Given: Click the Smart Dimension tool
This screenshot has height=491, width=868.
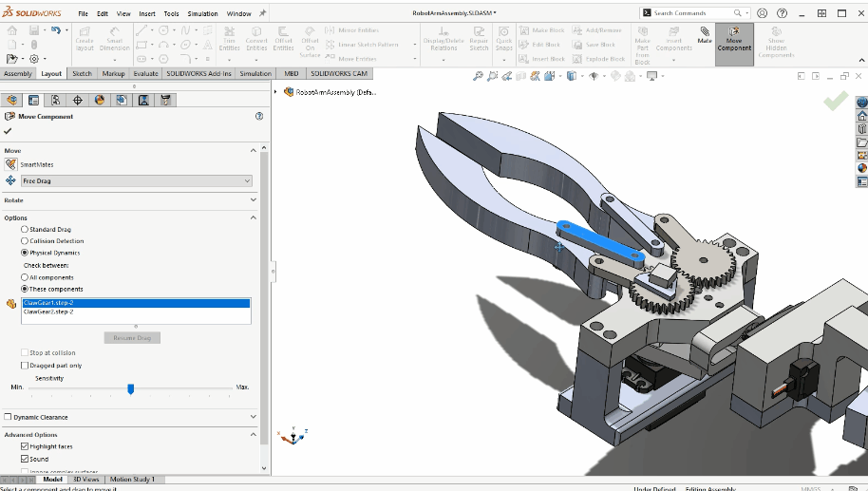Looking at the screenshot, I should 115,39.
